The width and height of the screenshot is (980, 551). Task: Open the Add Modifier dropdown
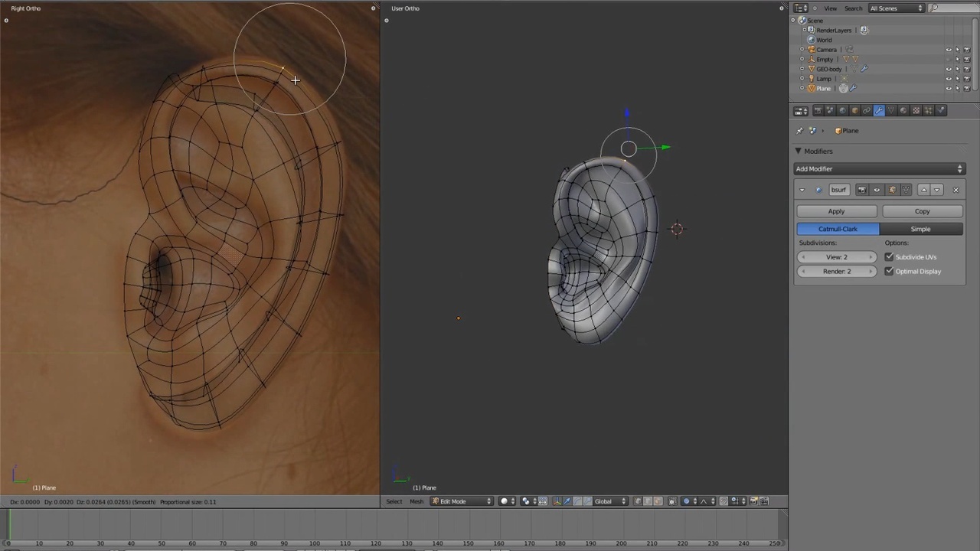(x=880, y=168)
